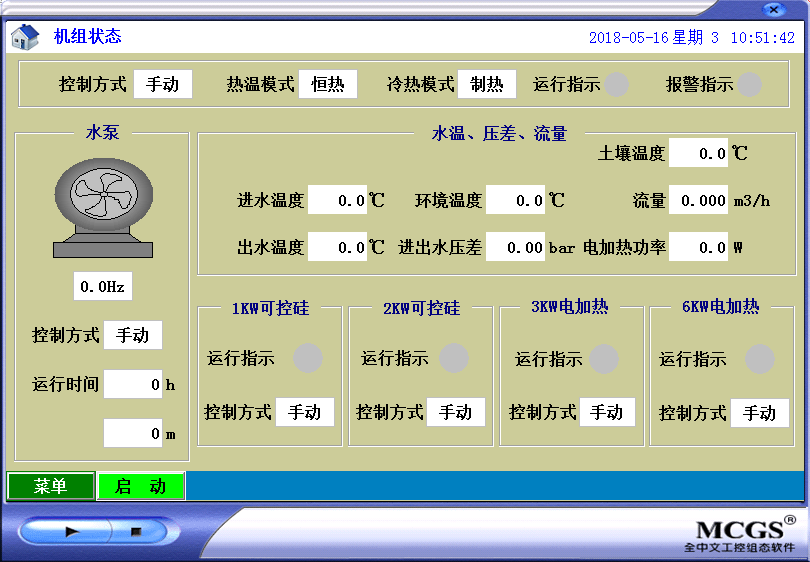
Task: Click the 报警指示 alarm indicator lamp
Action: coord(749,84)
